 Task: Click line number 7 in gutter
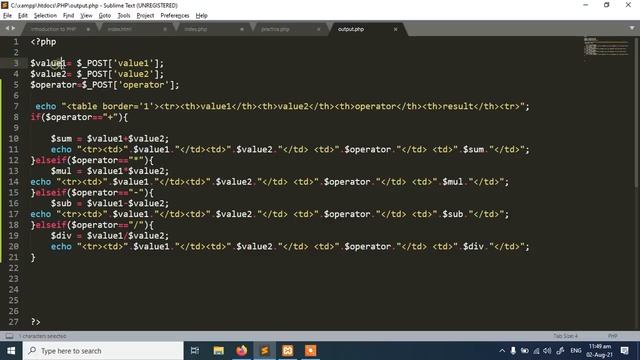pos(16,106)
